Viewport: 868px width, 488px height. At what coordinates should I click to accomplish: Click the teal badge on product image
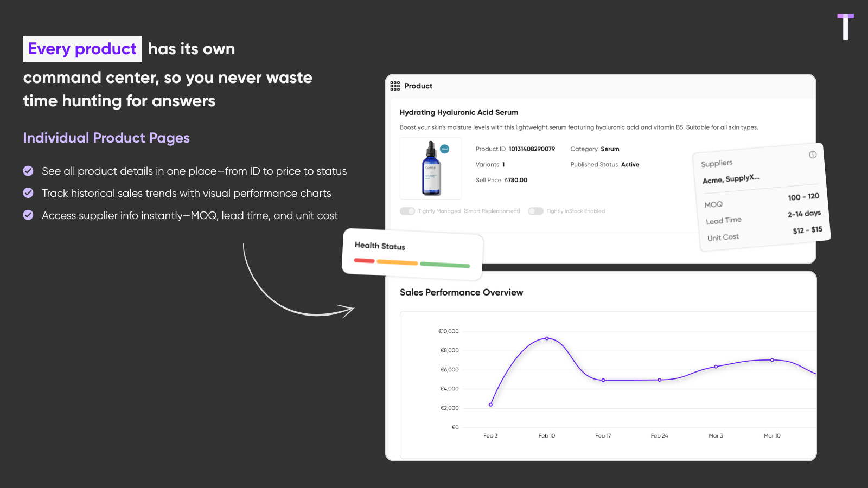pyautogui.click(x=444, y=149)
